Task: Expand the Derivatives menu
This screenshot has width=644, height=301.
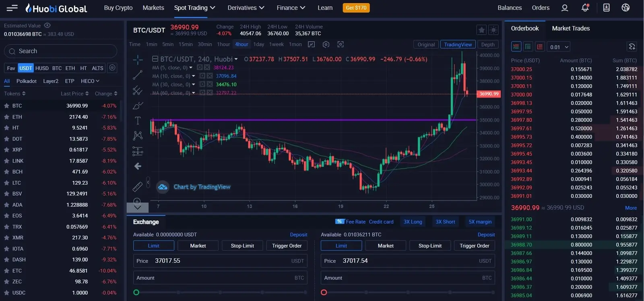Action: (x=246, y=8)
